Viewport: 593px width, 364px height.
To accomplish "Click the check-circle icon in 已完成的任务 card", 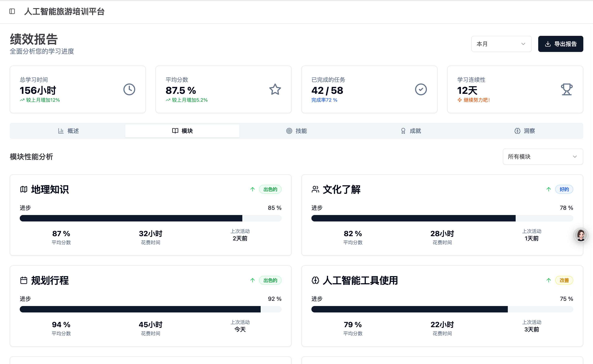I will [x=421, y=90].
